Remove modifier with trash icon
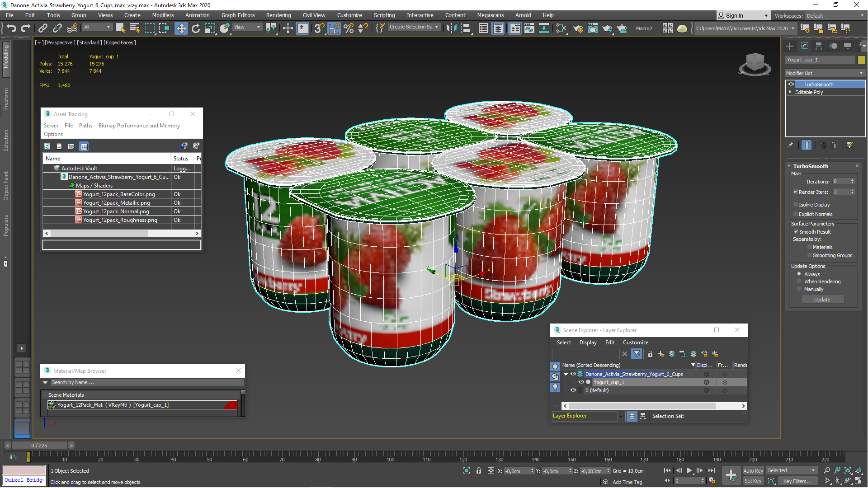 [x=834, y=145]
